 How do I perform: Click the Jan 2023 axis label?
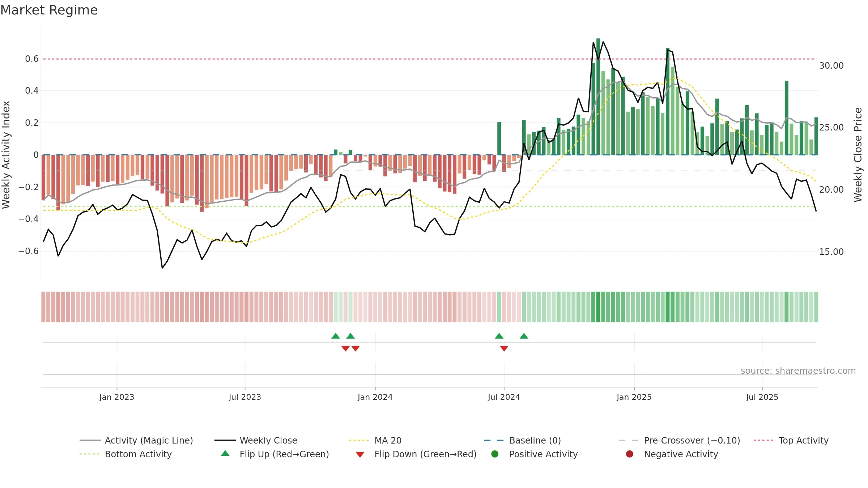(x=117, y=397)
